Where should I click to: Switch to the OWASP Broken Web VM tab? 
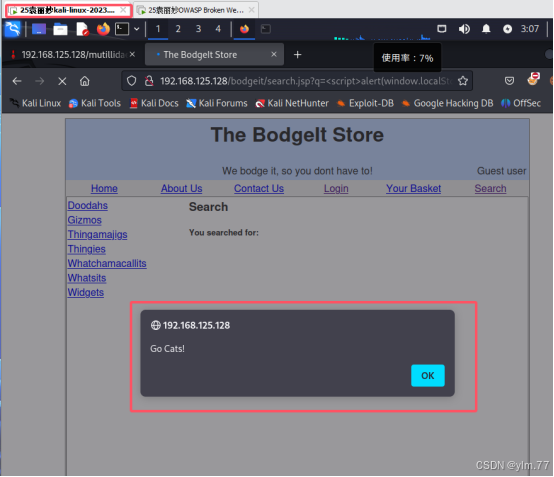(196, 10)
